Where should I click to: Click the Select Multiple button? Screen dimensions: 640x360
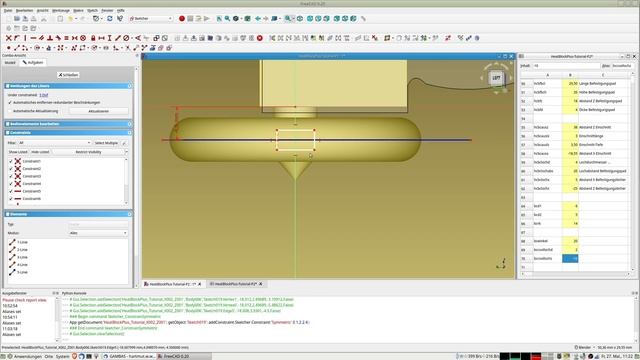106,143
